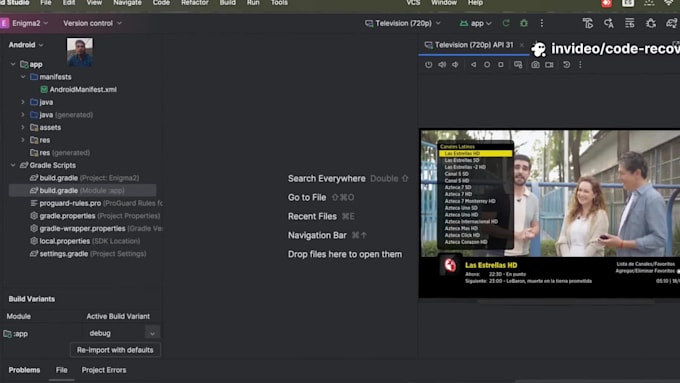This screenshot has width=680, height=383.
Task: Click the green Debug app bug icon
Action: [x=524, y=23]
